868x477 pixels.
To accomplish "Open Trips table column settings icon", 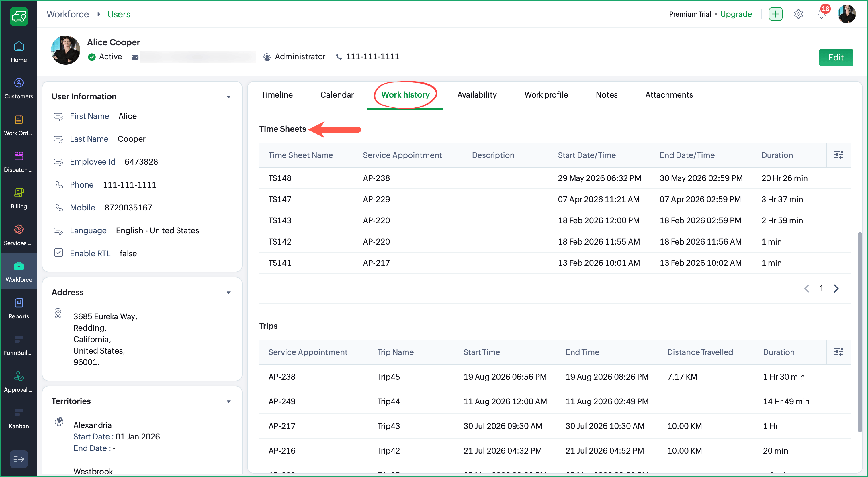I will coord(838,352).
